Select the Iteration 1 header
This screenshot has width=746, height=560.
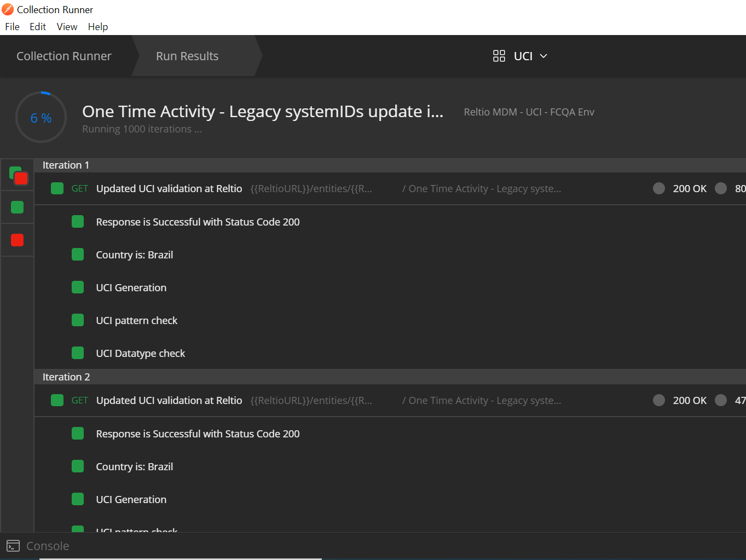point(66,165)
